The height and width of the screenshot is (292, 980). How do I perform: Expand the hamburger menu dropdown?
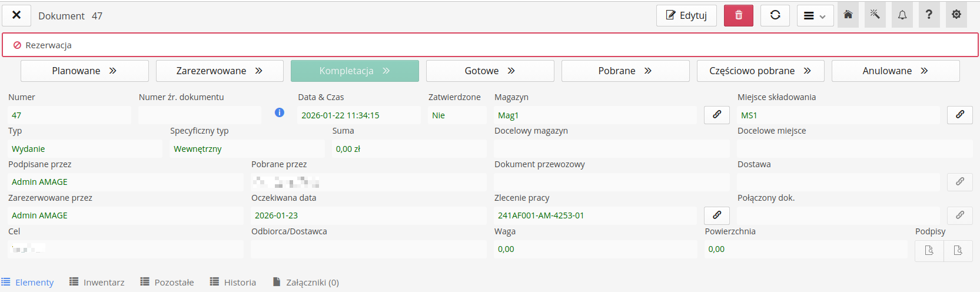(815, 16)
